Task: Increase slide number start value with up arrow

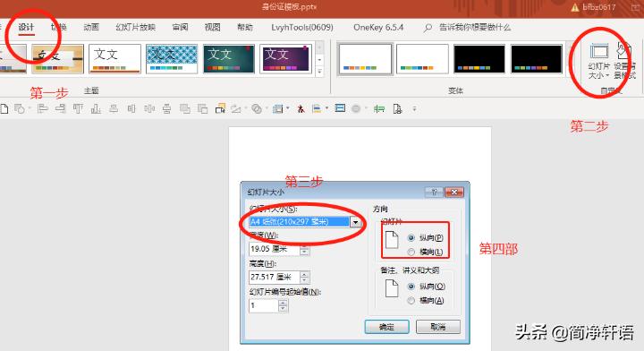Action: pyautogui.click(x=283, y=303)
